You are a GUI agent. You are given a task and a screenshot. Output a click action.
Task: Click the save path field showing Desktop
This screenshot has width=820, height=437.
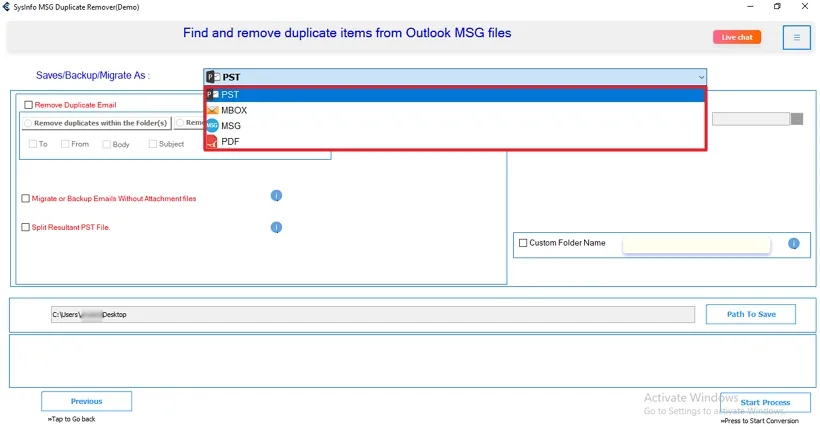(373, 315)
